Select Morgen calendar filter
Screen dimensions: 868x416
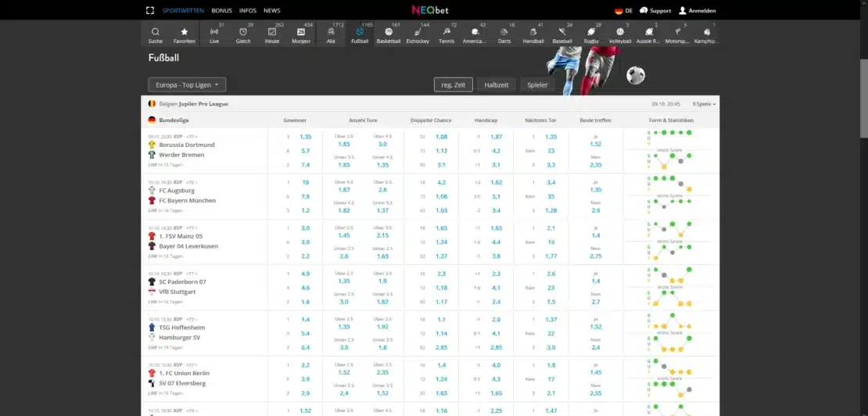301,32
